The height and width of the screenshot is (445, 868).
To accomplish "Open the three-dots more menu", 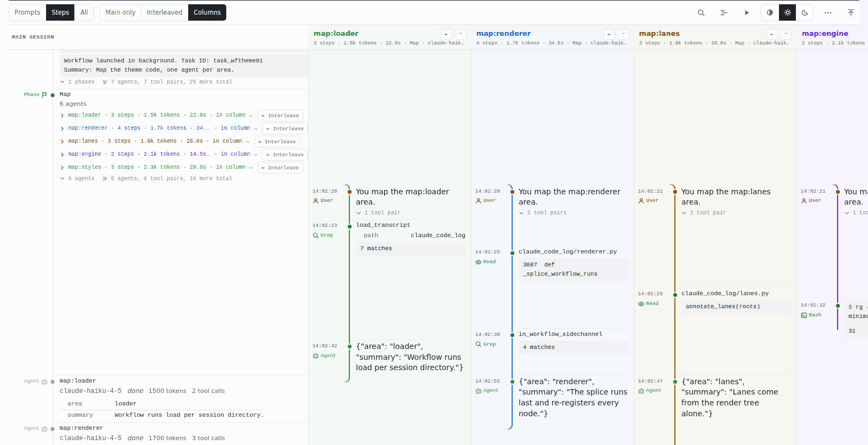I will coord(828,12).
